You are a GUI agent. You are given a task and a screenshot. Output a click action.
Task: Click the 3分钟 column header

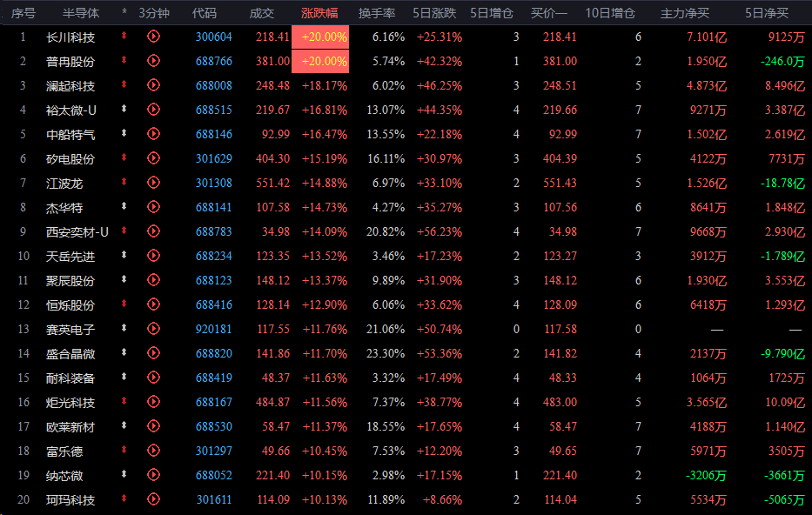pos(154,13)
